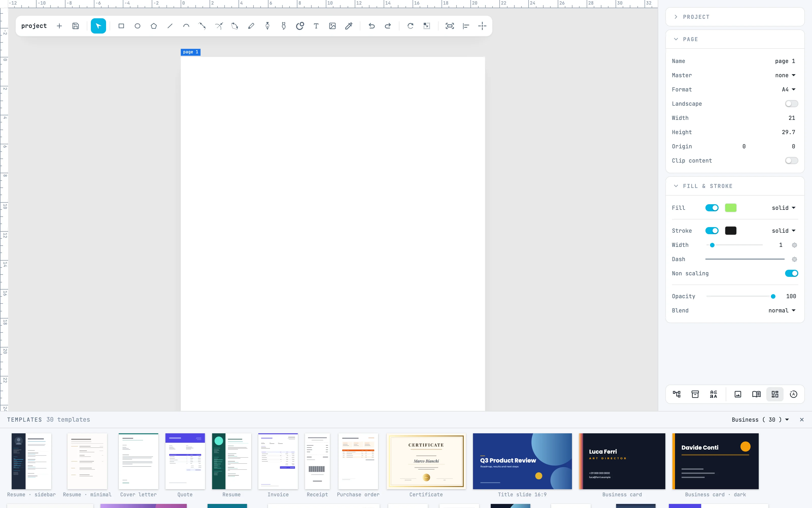
Task: Open the templates grid panel icon
Action: [775, 394]
